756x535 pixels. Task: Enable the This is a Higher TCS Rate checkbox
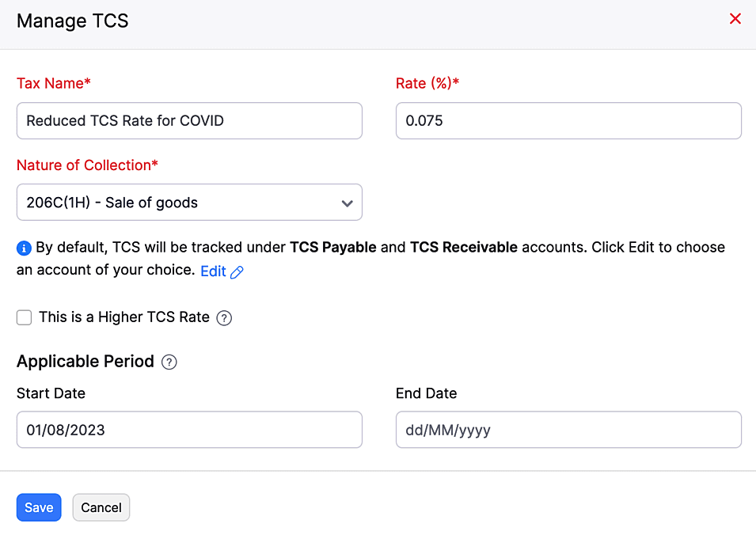click(24, 317)
